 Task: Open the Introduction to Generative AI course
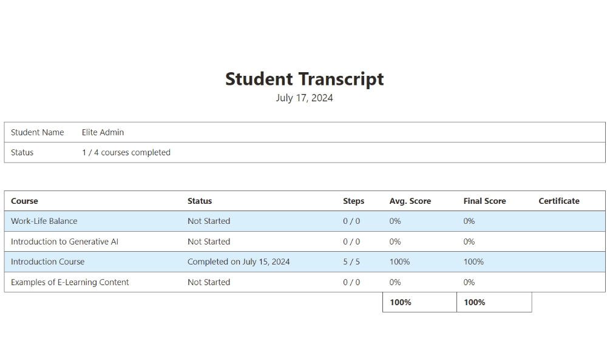(64, 241)
